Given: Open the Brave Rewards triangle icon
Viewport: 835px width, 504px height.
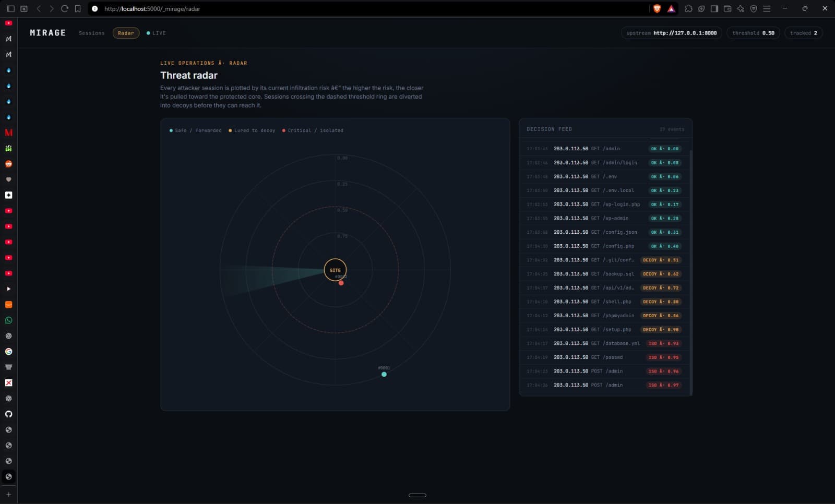Looking at the screenshot, I should (x=671, y=8).
